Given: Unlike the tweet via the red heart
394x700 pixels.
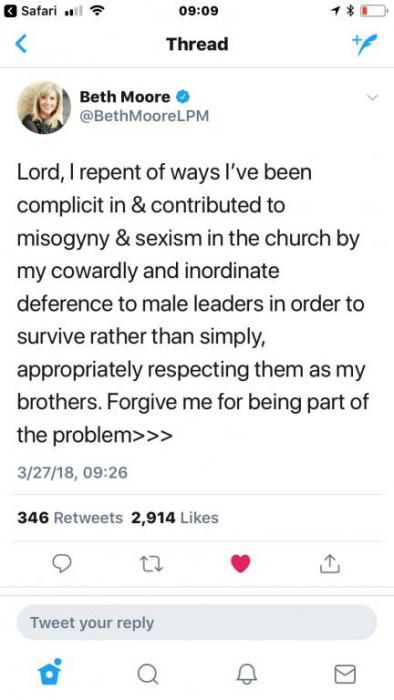Looking at the screenshot, I should click(x=241, y=563).
